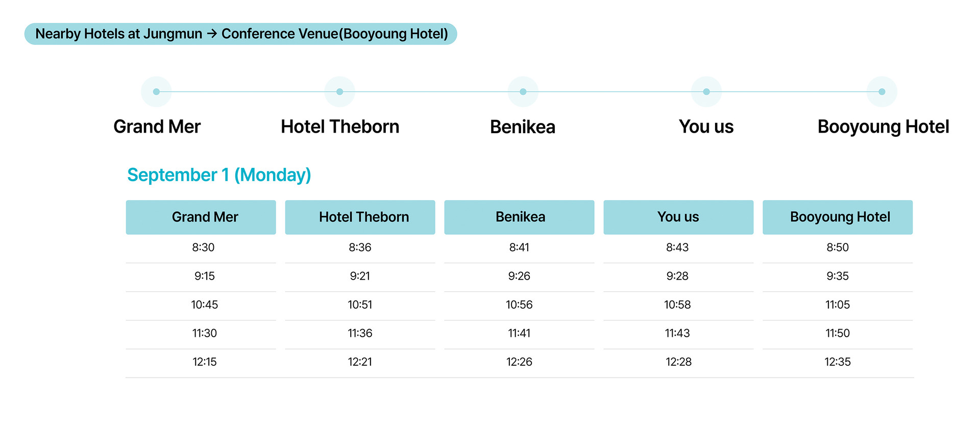Click the Benikea label under the route line
The width and height of the screenshot is (980, 423).
pos(523,127)
